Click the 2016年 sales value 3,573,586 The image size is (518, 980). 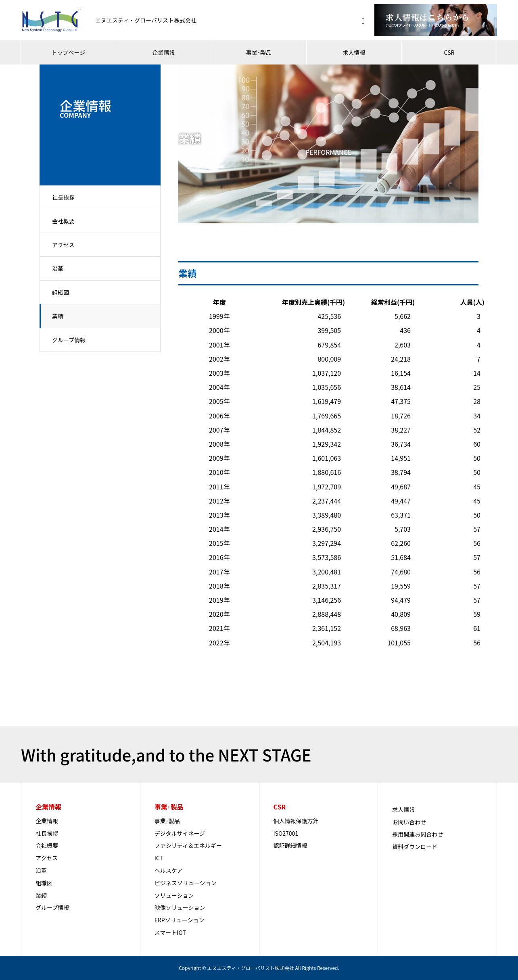coord(326,558)
